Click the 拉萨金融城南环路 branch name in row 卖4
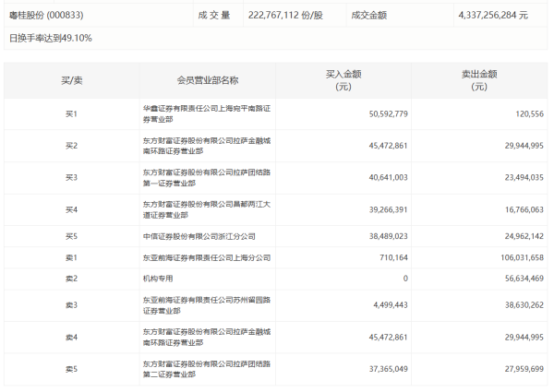This screenshot has width=554, height=392. tap(207, 338)
